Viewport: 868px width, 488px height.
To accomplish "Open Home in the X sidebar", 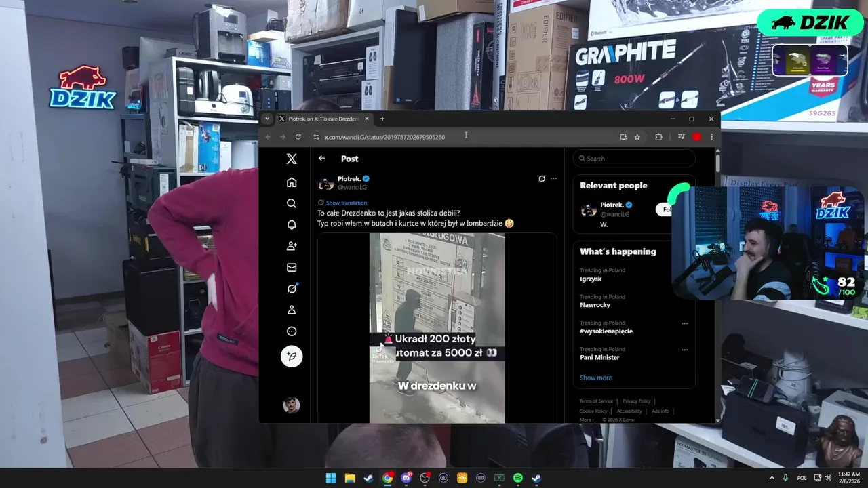I will point(292,182).
